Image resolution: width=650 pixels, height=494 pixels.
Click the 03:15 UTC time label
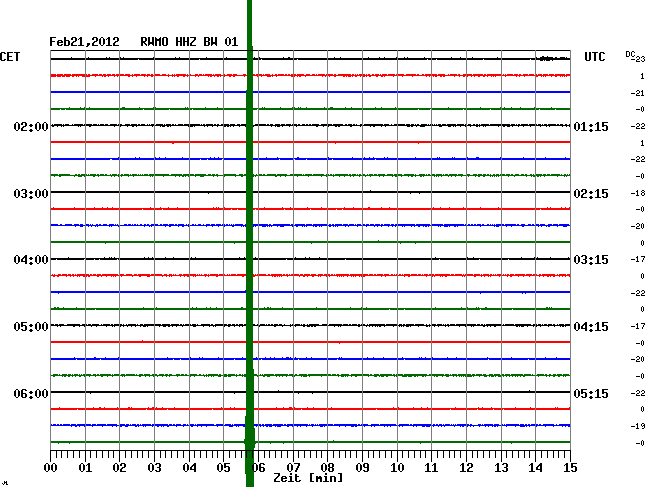pos(591,260)
